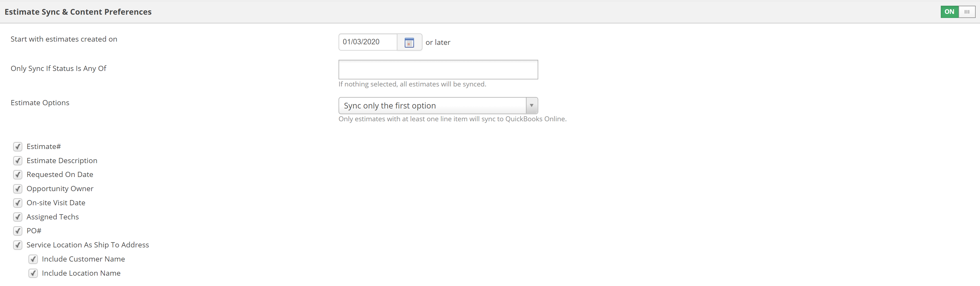Toggle the On-site Visit Date checkbox
This screenshot has height=286, width=980.
17,203
